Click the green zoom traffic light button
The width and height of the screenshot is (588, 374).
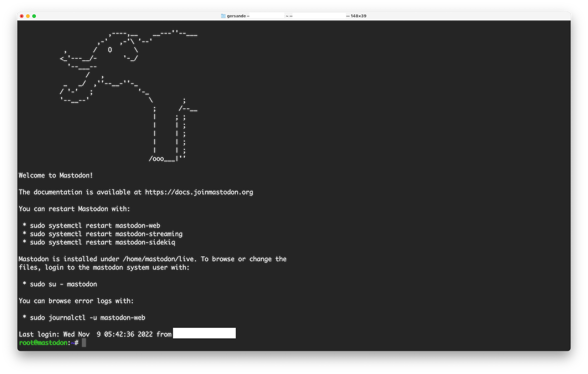tap(34, 16)
